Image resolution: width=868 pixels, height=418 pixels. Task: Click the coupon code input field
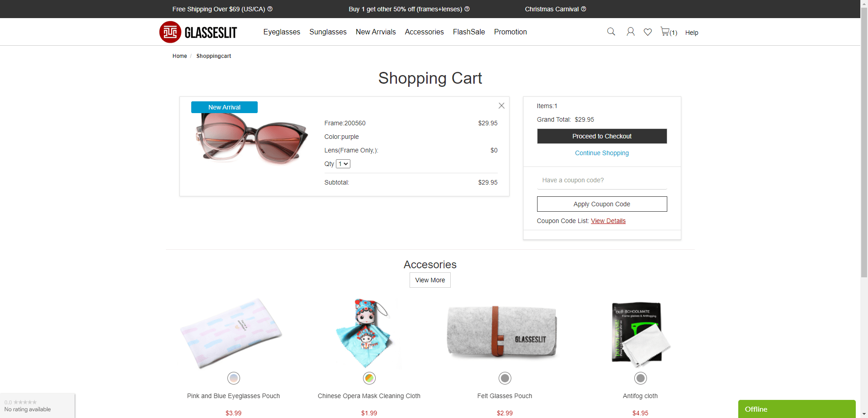click(x=602, y=180)
